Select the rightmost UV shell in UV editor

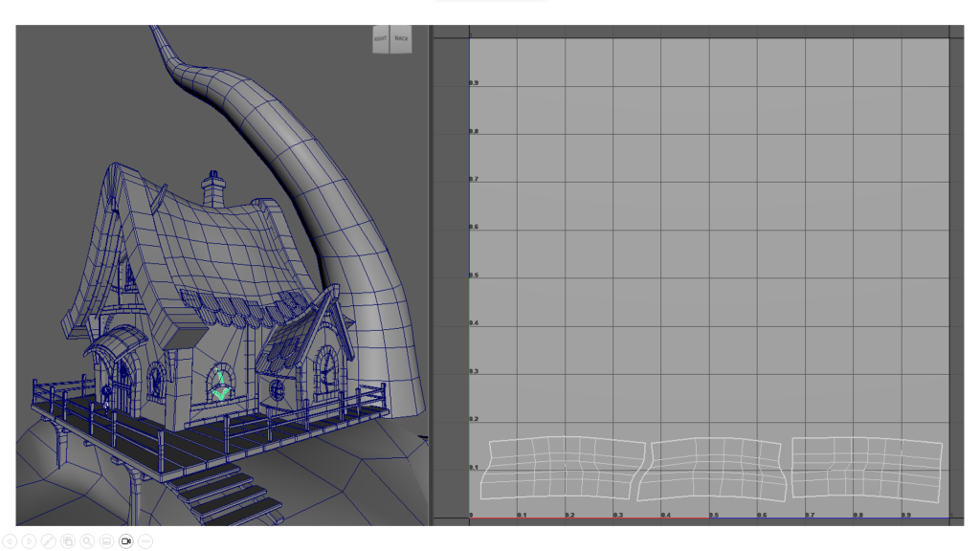click(867, 468)
